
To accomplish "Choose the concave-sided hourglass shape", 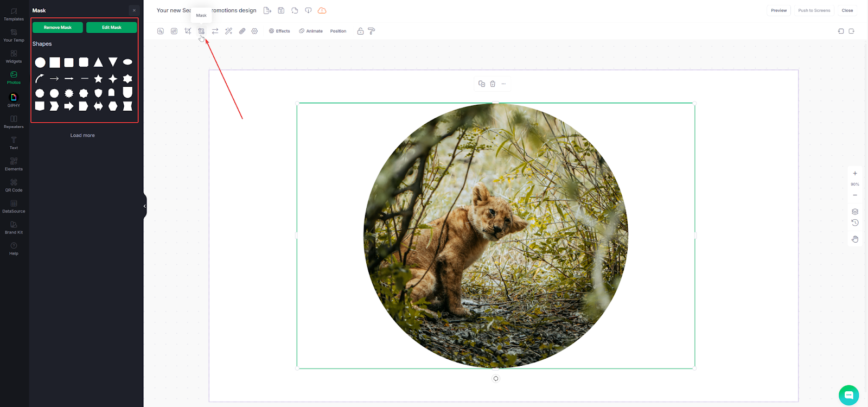I will click(x=127, y=106).
